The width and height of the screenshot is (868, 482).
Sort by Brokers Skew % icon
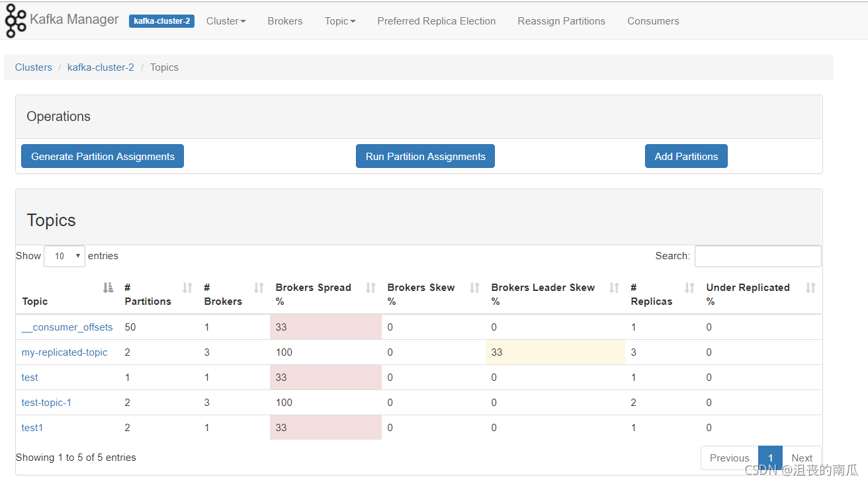[474, 288]
